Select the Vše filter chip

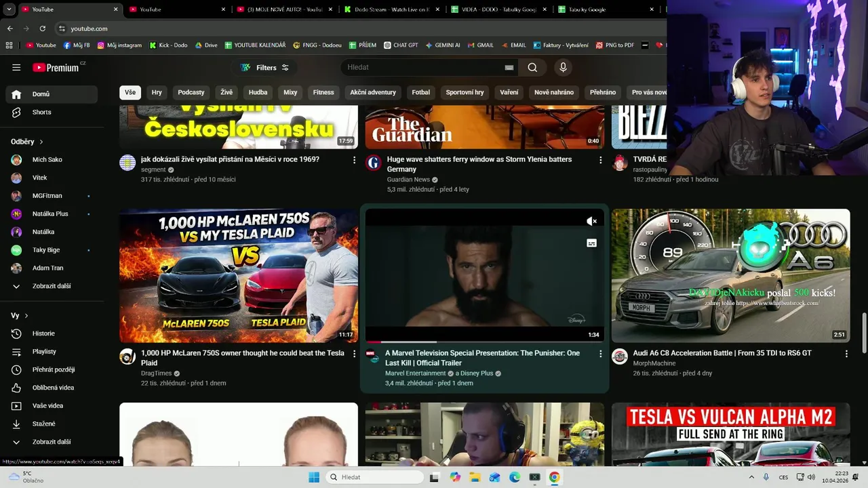point(130,92)
